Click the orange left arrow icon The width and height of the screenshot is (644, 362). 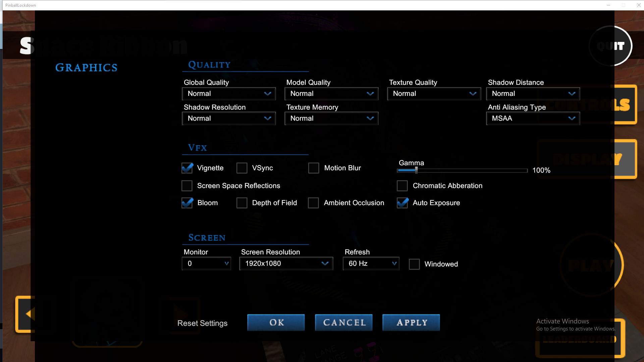pos(29,314)
